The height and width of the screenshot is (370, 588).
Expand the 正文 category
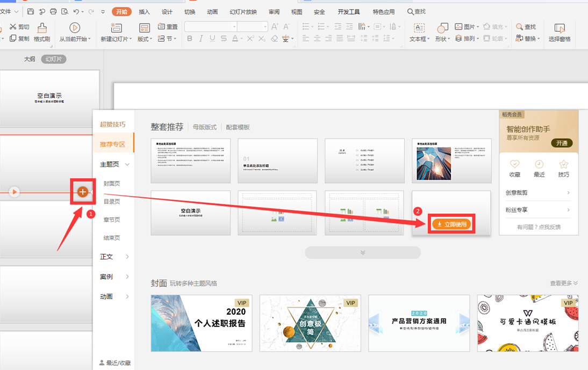click(127, 257)
